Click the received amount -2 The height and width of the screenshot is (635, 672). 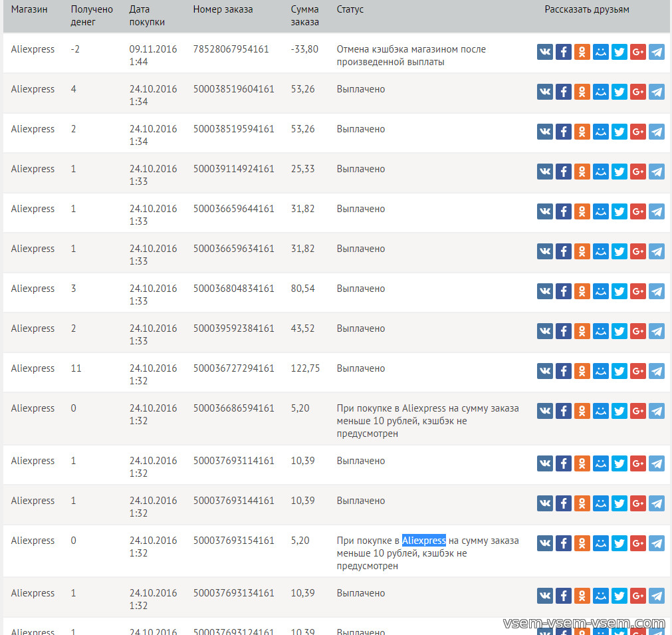75,49
